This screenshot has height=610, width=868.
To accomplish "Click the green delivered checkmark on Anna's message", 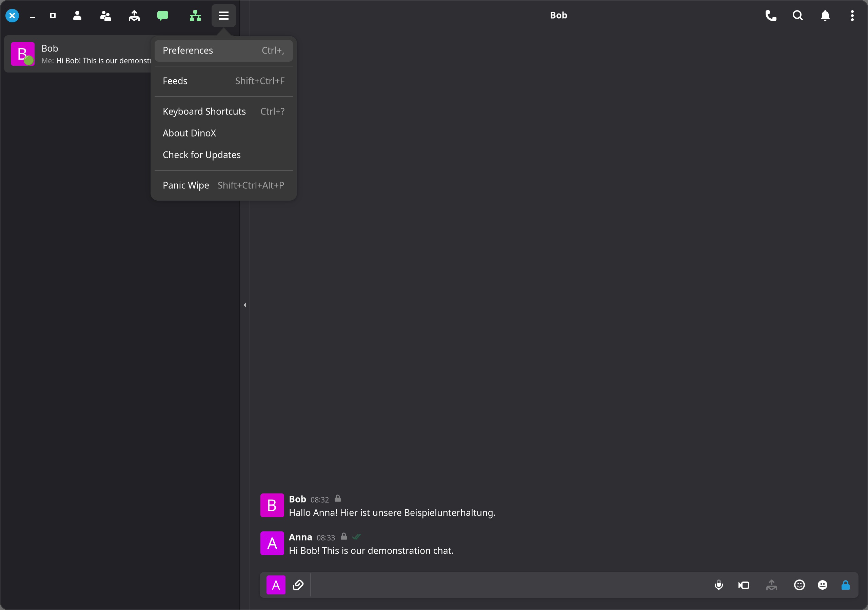I will pyautogui.click(x=356, y=537).
